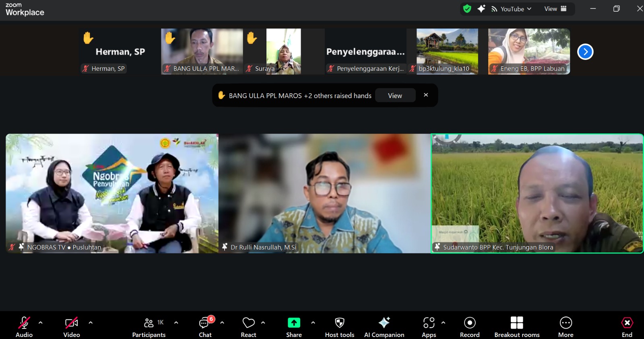Start camera with Video button
644x339 pixels.
72,327
